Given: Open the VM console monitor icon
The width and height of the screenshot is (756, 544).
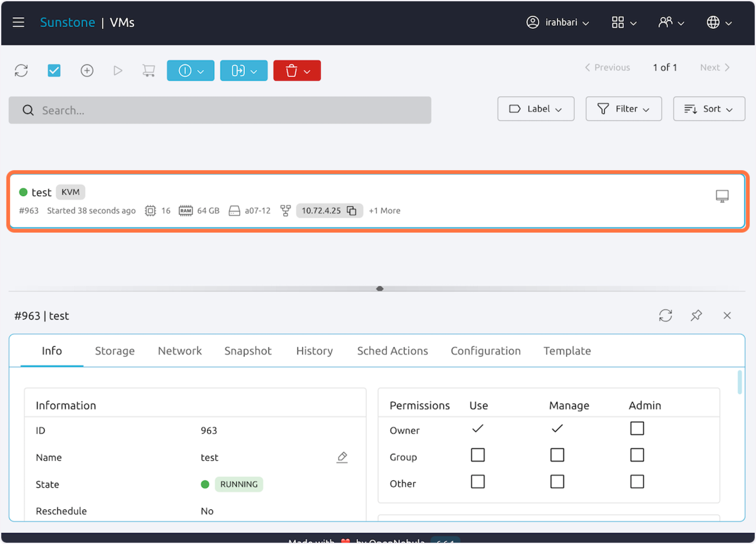Looking at the screenshot, I should (x=722, y=197).
